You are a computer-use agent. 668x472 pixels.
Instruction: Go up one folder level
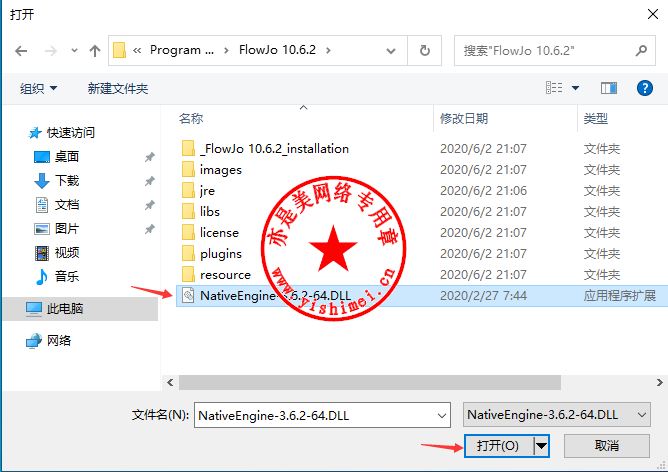pyautogui.click(x=95, y=51)
